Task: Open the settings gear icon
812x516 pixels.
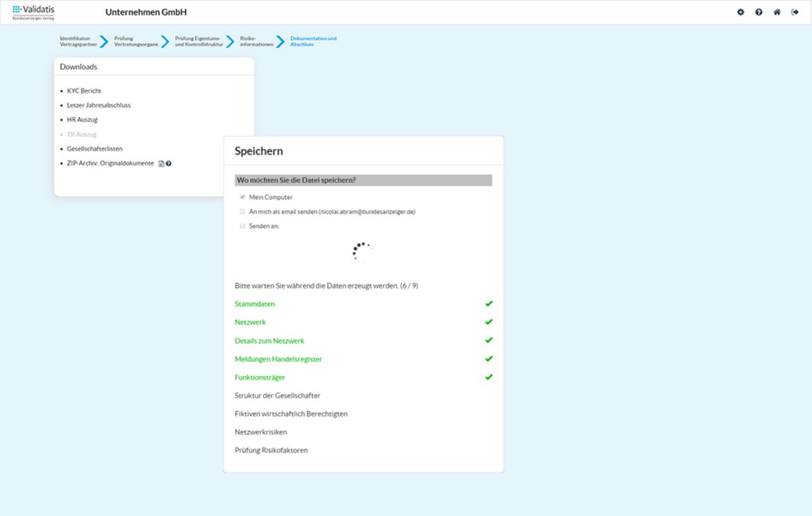Action: tap(740, 12)
